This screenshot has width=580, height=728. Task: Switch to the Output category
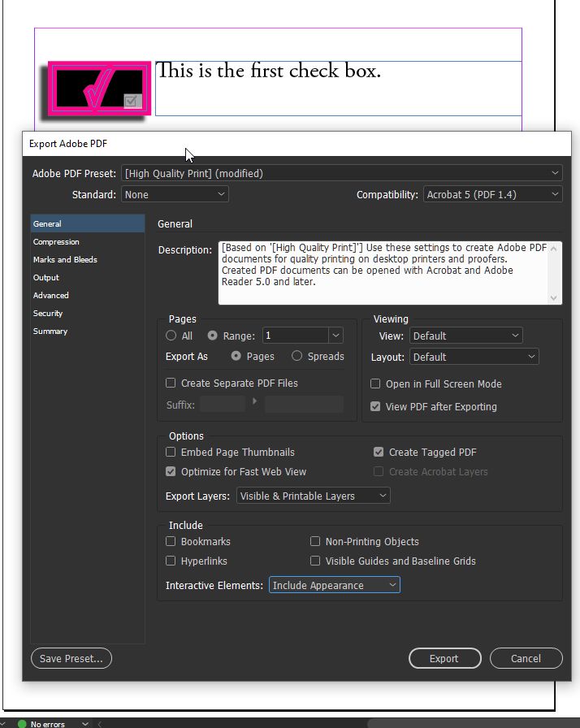click(88, 277)
